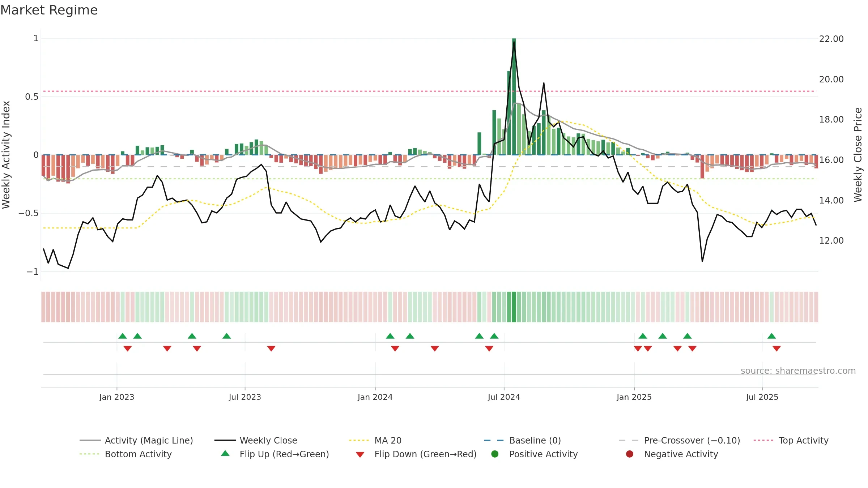Click the last flip-up triangle after Jul 2025
Screen dimensions: 868x488
771,336
